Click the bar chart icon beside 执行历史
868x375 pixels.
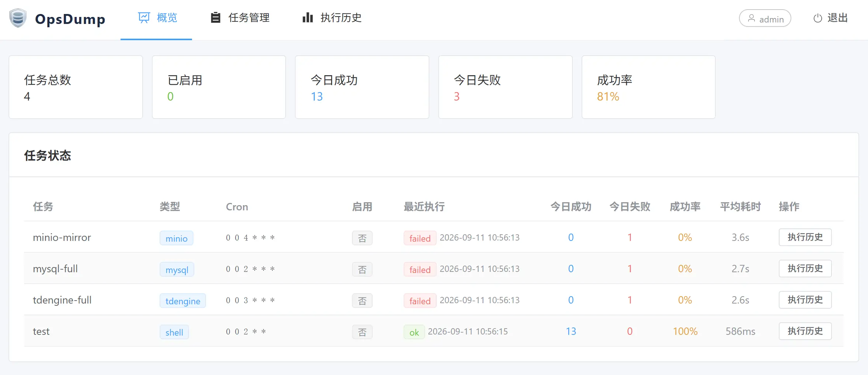click(307, 17)
